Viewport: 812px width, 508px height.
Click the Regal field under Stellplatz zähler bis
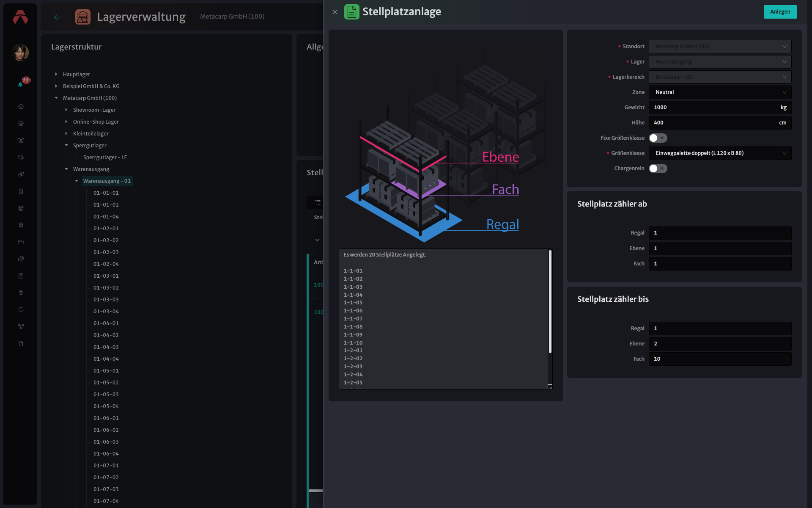pos(720,329)
